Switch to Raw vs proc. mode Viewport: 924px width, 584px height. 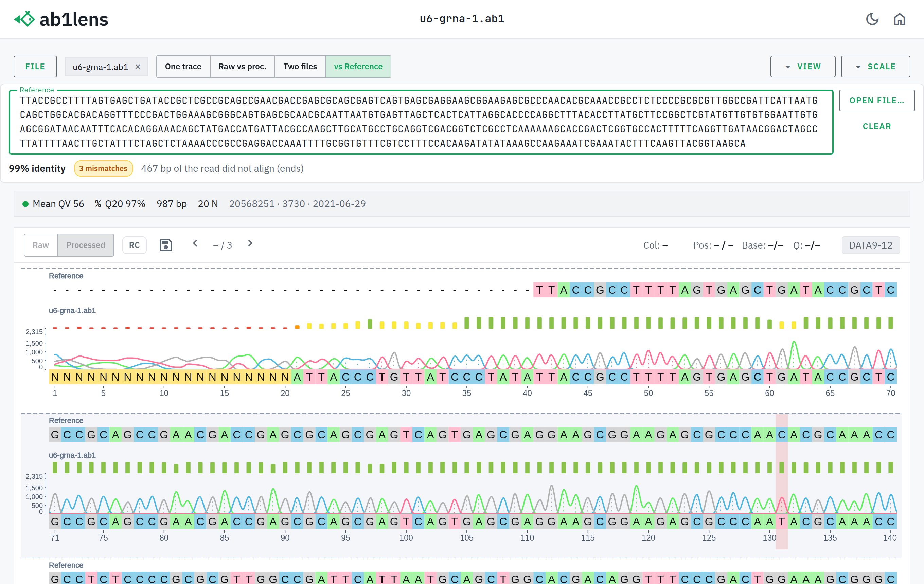243,66
